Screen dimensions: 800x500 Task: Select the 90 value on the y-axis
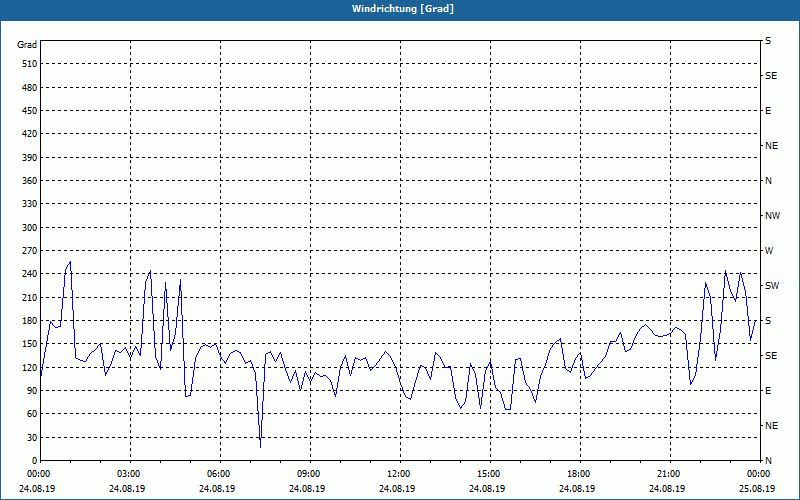coord(33,391)
